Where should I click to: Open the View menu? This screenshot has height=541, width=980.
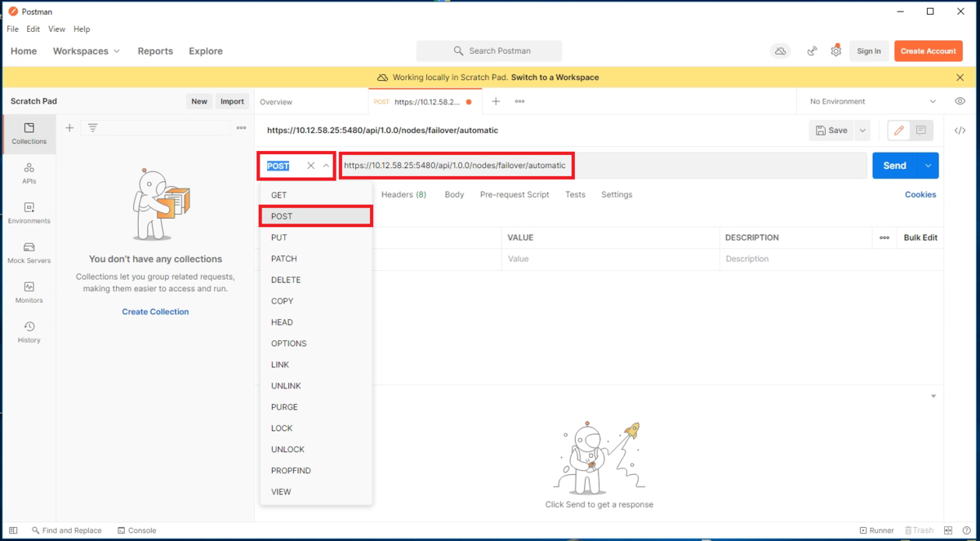(56, 29)
